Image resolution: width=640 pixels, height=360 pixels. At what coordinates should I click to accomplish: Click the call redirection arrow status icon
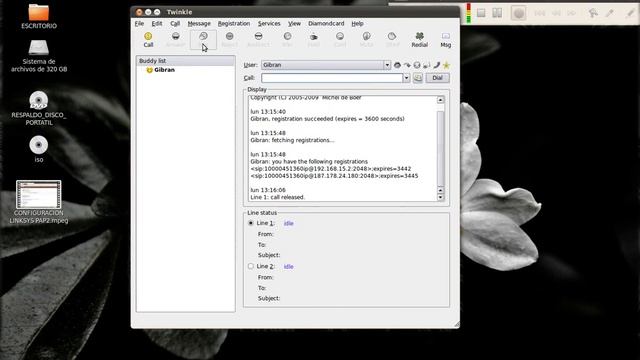tap(407, 65)
